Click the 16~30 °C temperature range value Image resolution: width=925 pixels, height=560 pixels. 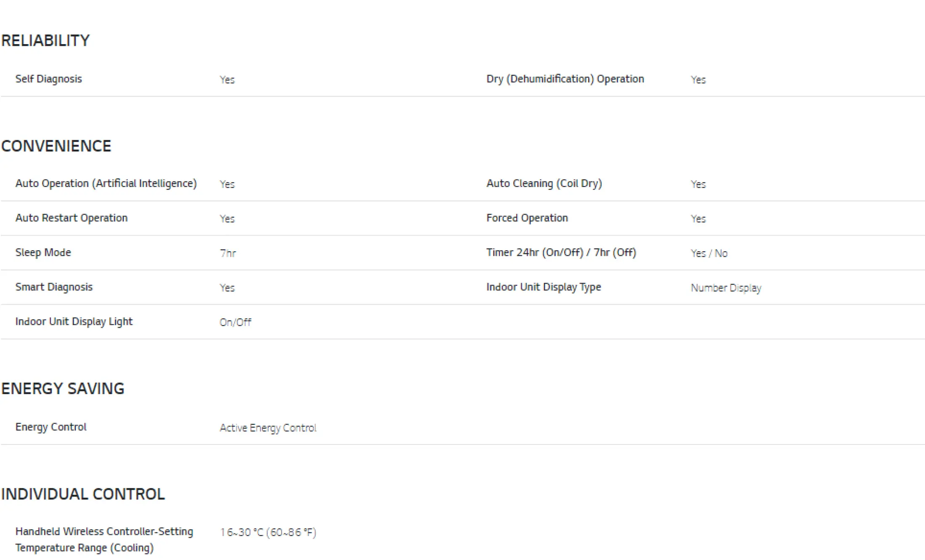pyautogui.click(x=268, y=532)
